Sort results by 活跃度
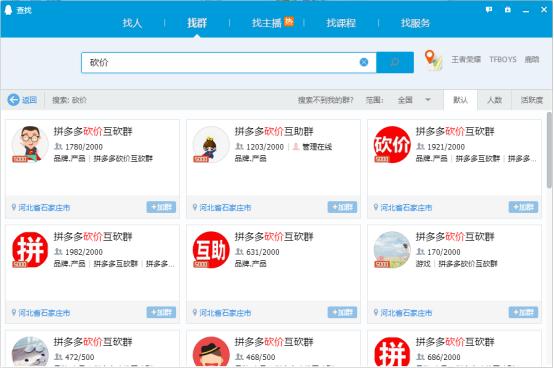This screenshot has width=554, height=369. 531,100
